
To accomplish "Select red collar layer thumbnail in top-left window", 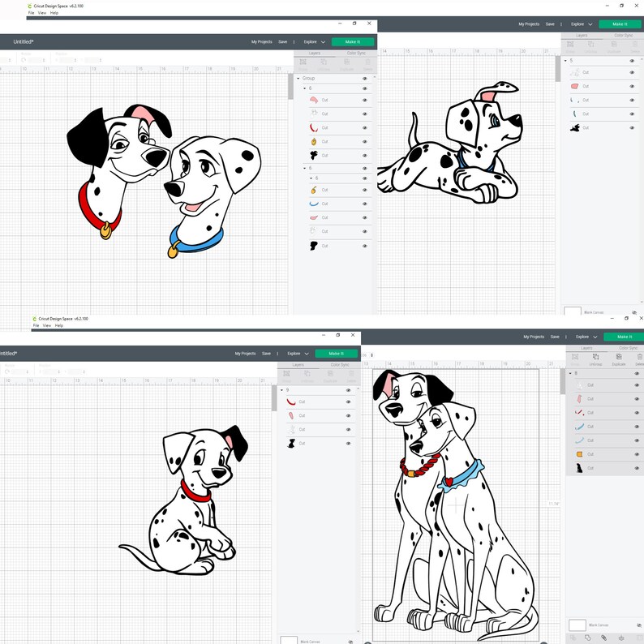I will point(314,127).
